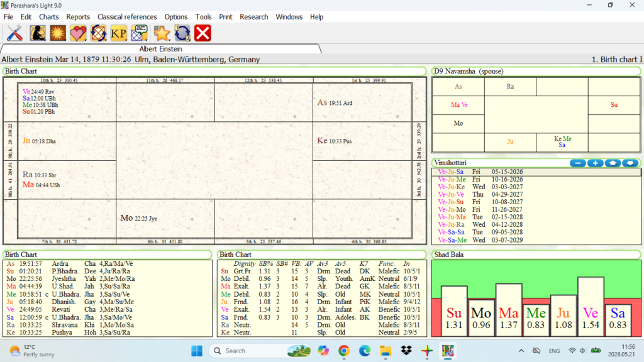Open the sun chart toolbar icon
The image size is (644, 362).
pyautogui.click(x=58, y=33)
